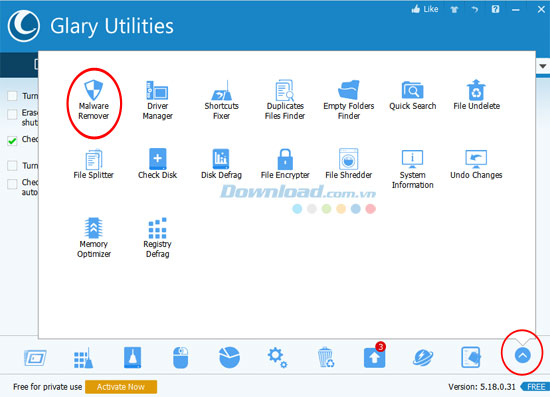
Task: Collapse the tools popup with up-arrow button
Action: 523,356
